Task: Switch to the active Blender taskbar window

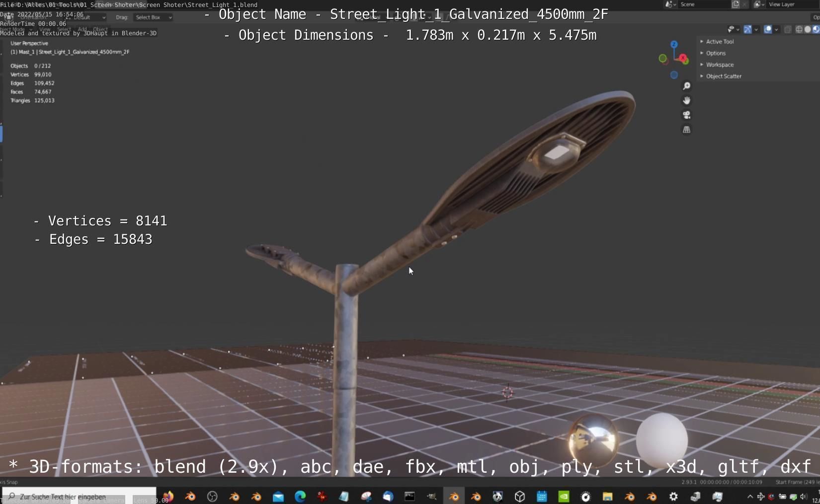Action: 454,496
